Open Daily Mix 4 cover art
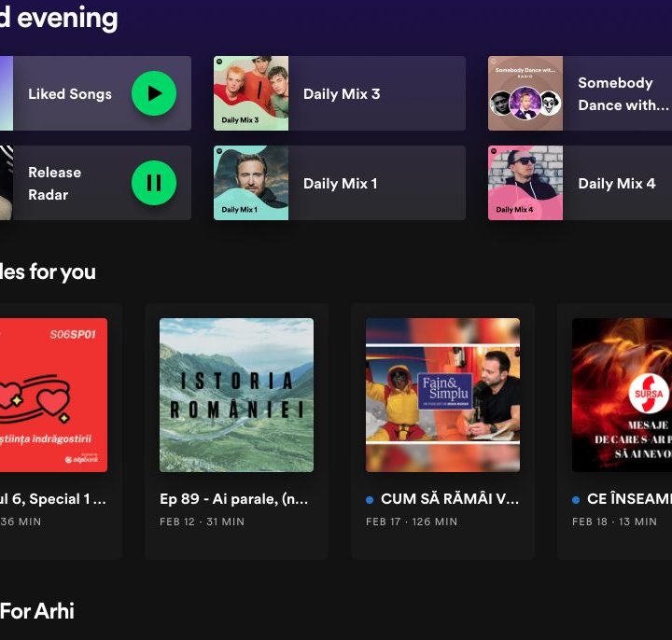The image size is (672, 640). coord(525,183)
